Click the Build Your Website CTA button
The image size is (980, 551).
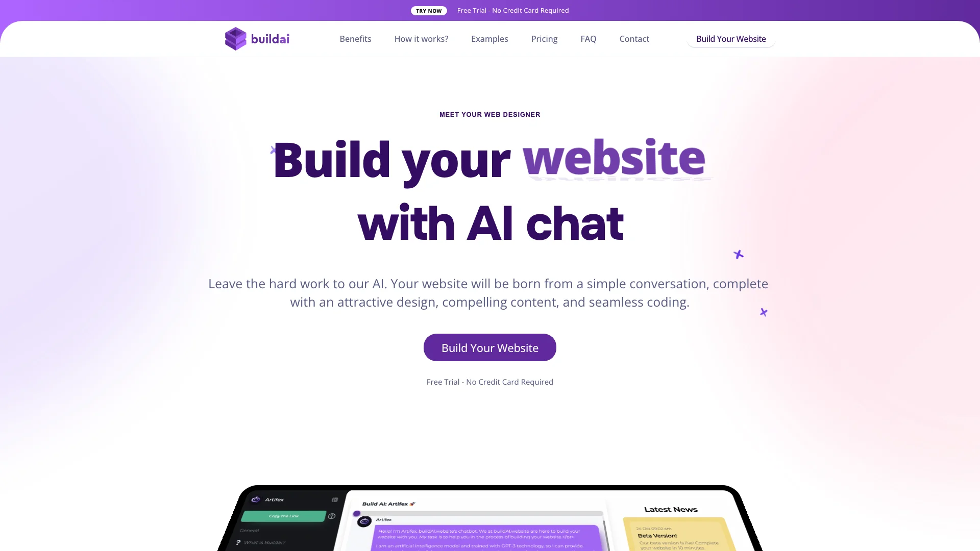490,347
